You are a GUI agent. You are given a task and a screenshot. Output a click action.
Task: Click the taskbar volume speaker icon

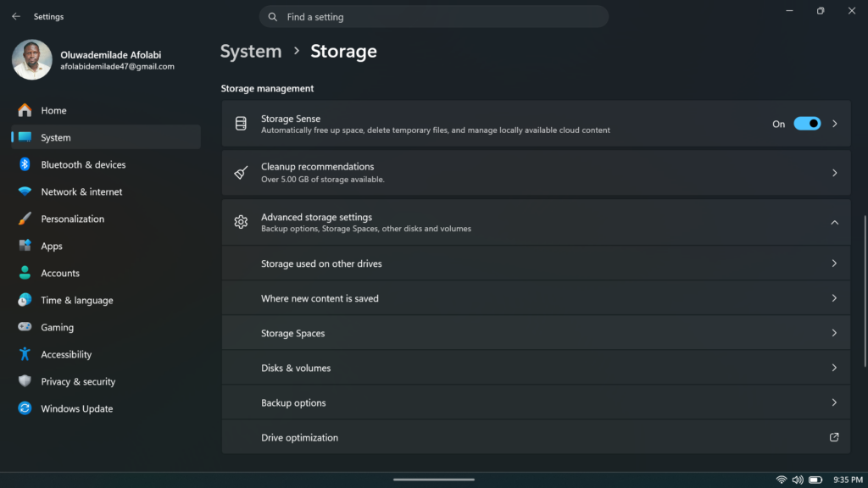[x=798, y=480]
